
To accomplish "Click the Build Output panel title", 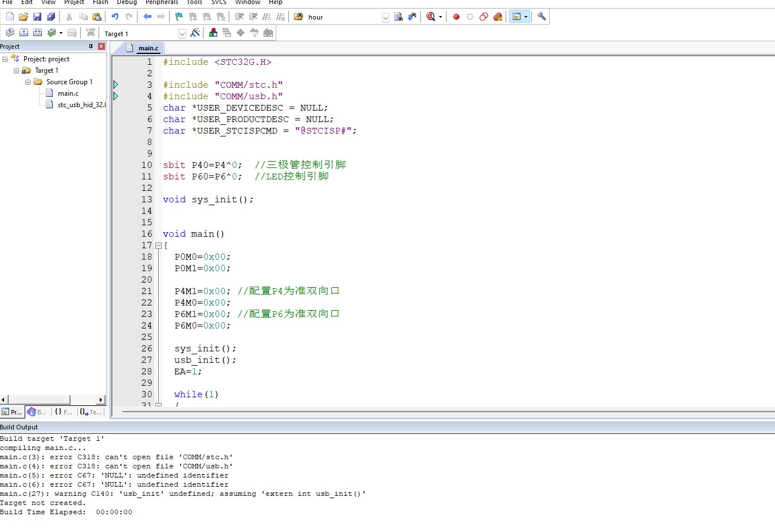I will (x=19, y=427).
